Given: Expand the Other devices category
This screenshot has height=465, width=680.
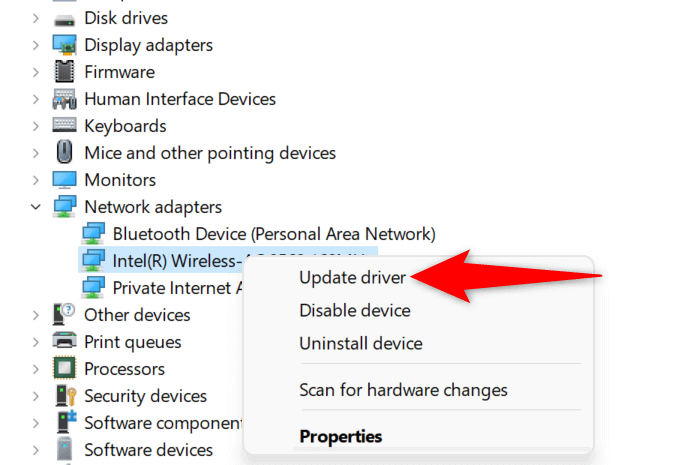Looking at the screenshot, I should [x=36, y=315].
